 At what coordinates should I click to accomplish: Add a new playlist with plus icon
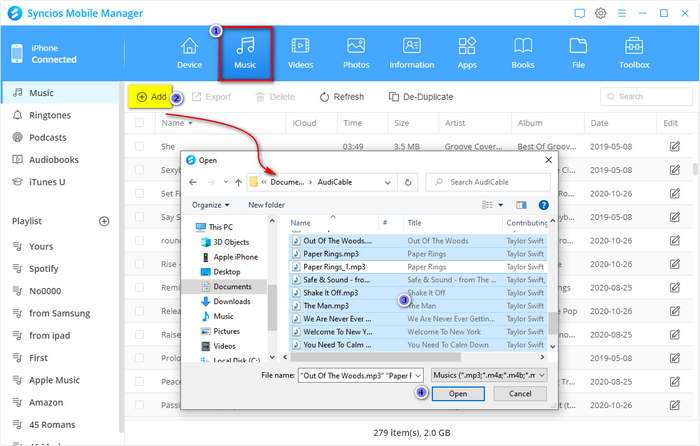104,221
